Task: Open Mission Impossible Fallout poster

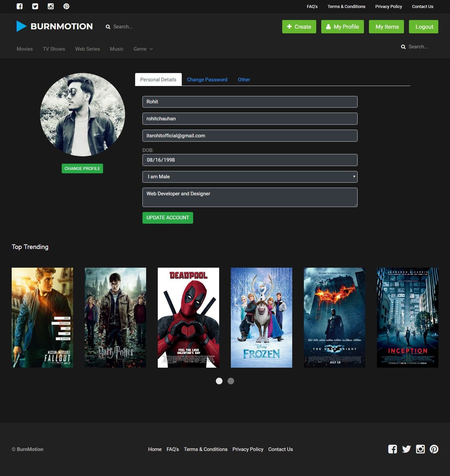Action: point(42,318)
